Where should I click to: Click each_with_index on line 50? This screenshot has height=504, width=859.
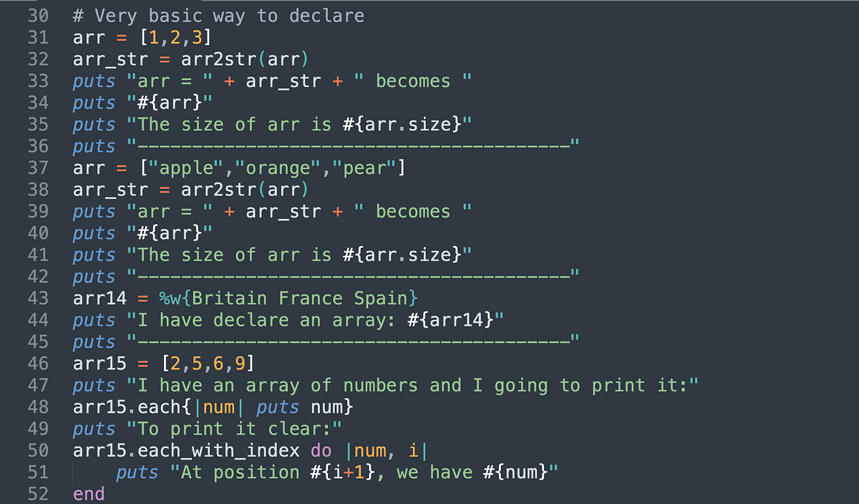tap(220, 450)
